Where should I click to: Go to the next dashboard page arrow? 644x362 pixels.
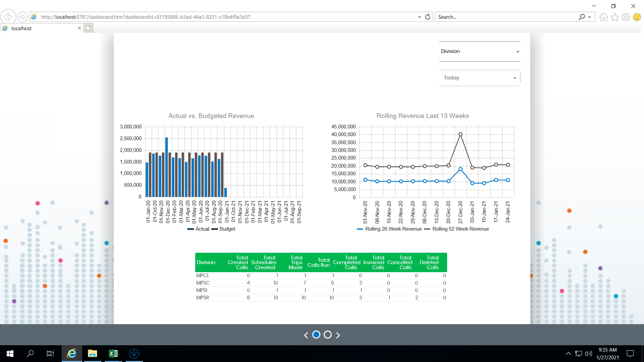click(x=338, y=335)
